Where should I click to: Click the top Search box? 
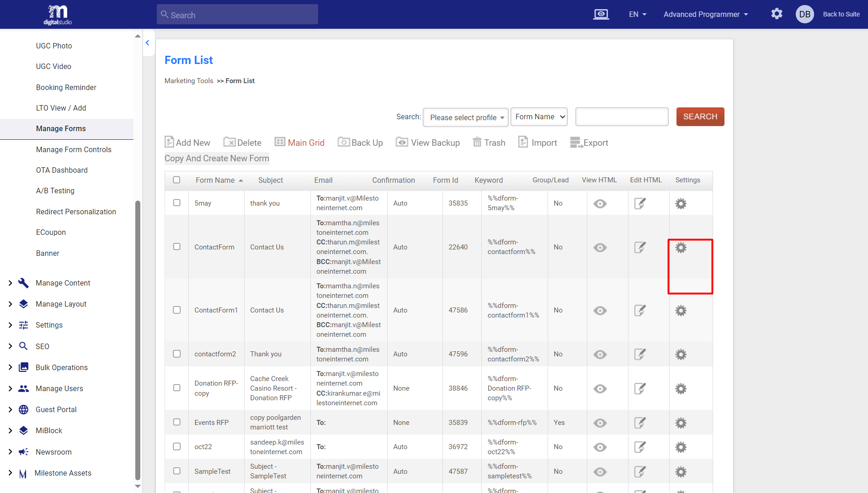237,15
